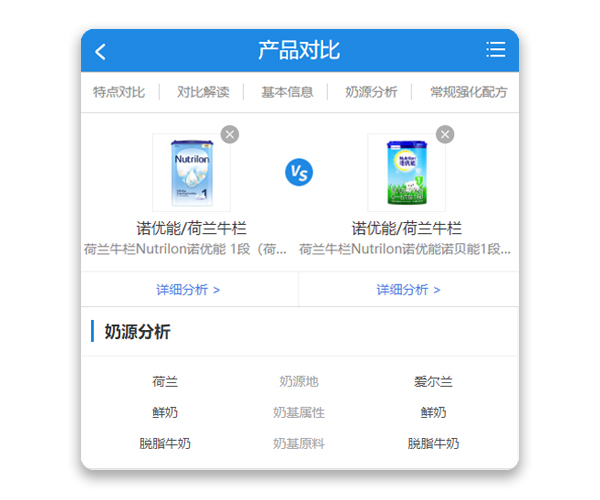
Task: Switch to the 对比解读 tab
Action: [203, 92]
